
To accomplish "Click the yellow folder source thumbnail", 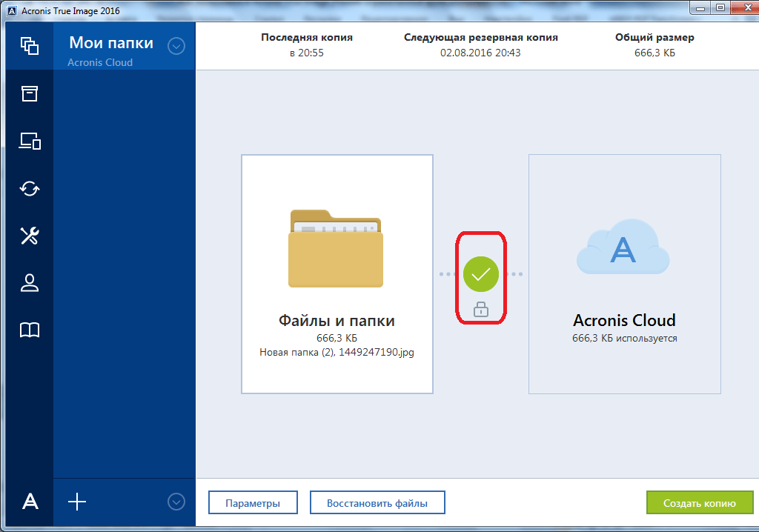I will coord(336,249).
